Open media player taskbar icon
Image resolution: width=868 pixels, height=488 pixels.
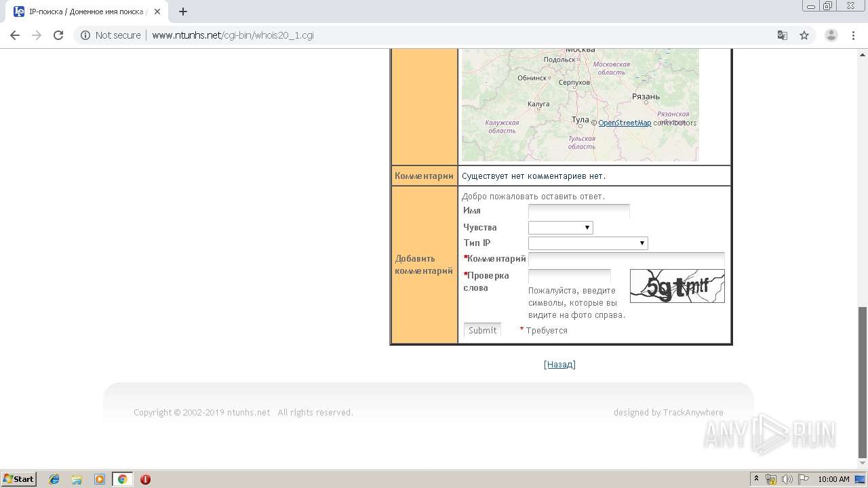(100, 479)
